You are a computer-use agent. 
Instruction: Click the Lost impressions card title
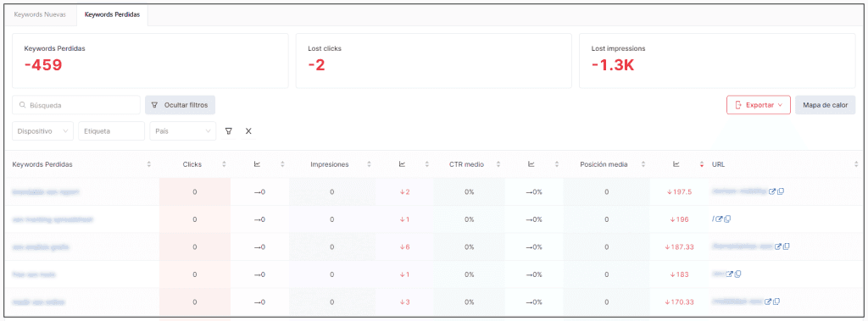[x=618, y=49]
